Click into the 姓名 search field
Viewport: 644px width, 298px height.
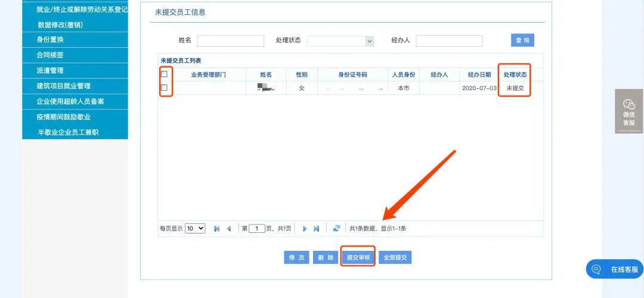pos(230,41)
